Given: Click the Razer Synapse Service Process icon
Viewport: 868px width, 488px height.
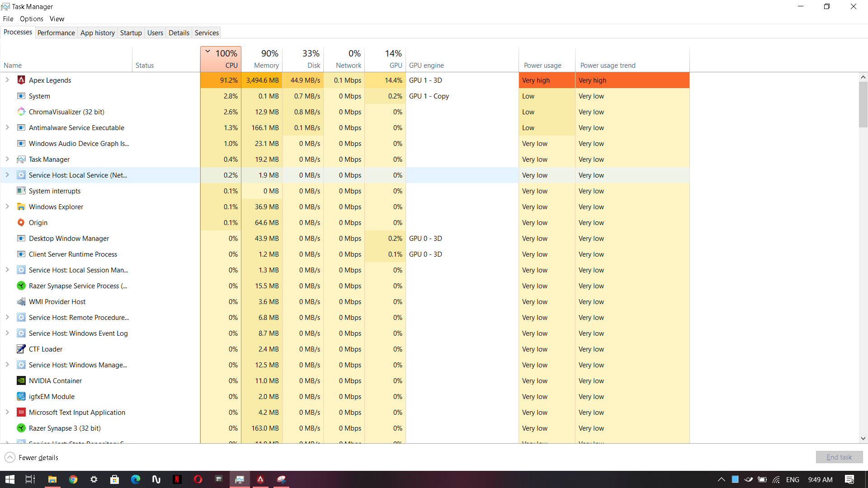Looking at the screenshot, I should [21, 286].
